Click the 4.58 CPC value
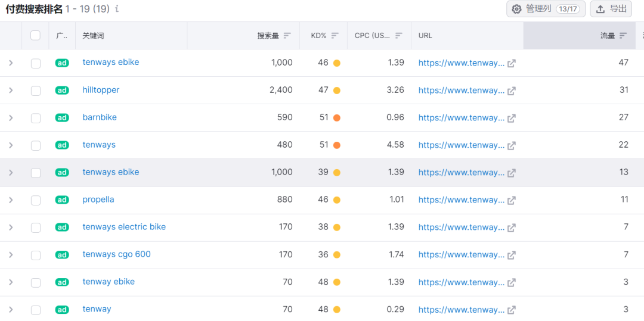The width and height of the screenshot is (644, 321). 396,145
